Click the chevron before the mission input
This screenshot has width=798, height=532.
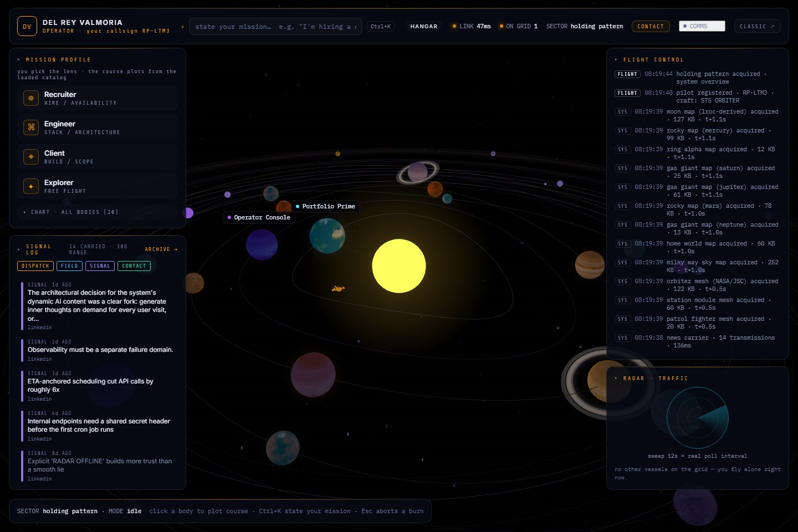click(182, 27)
